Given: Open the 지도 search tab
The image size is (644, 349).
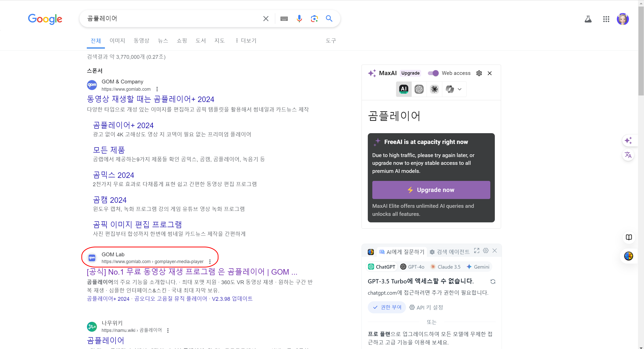Looking at the screenshot, I should [220, 41].
